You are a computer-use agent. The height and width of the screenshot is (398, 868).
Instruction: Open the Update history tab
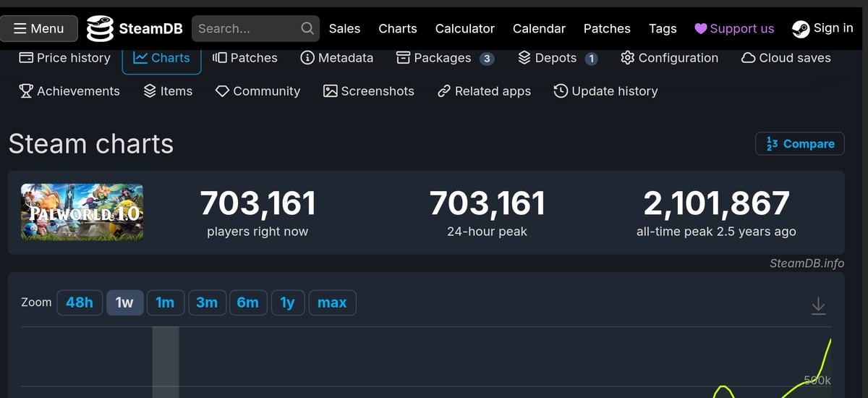[x=605, y=91]
